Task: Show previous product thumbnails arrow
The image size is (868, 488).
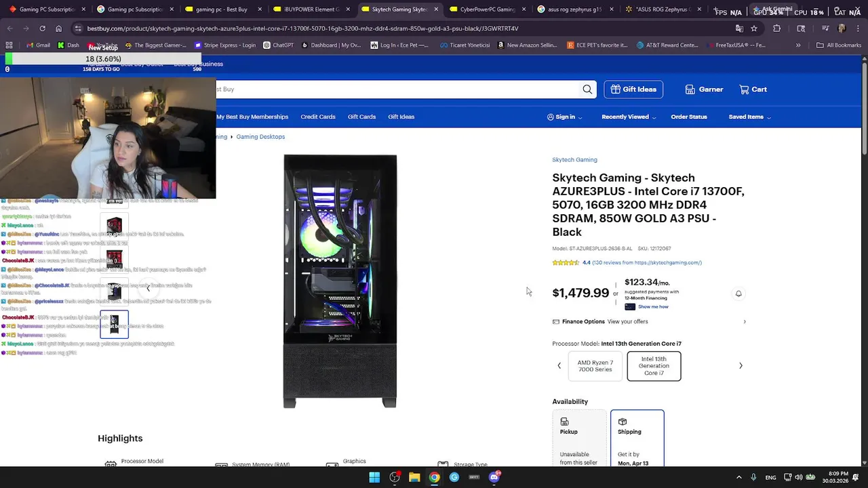Action: [148, 288]
